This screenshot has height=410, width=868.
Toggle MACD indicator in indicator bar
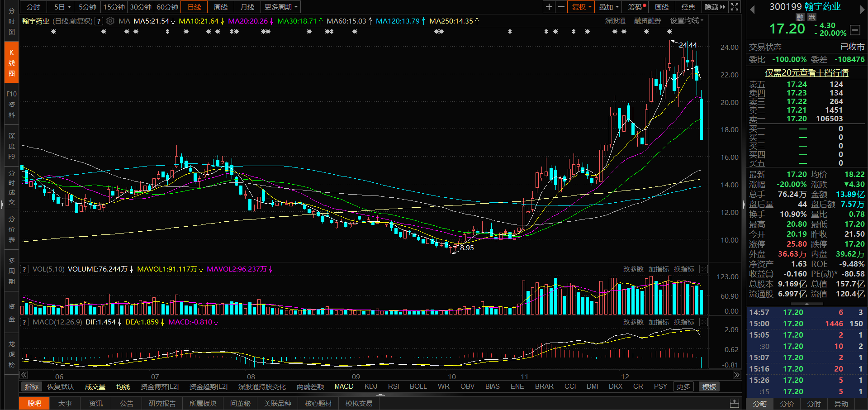click(344, 386)
